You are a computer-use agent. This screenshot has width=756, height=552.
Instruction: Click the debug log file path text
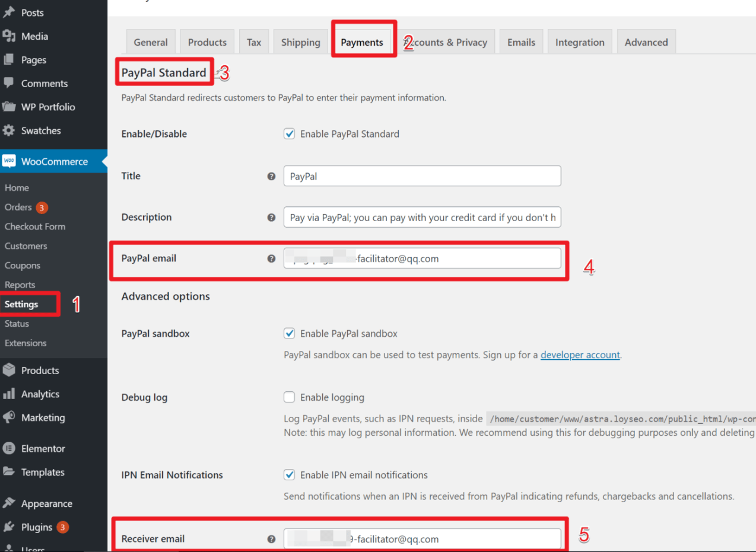[x=622, y=418]
